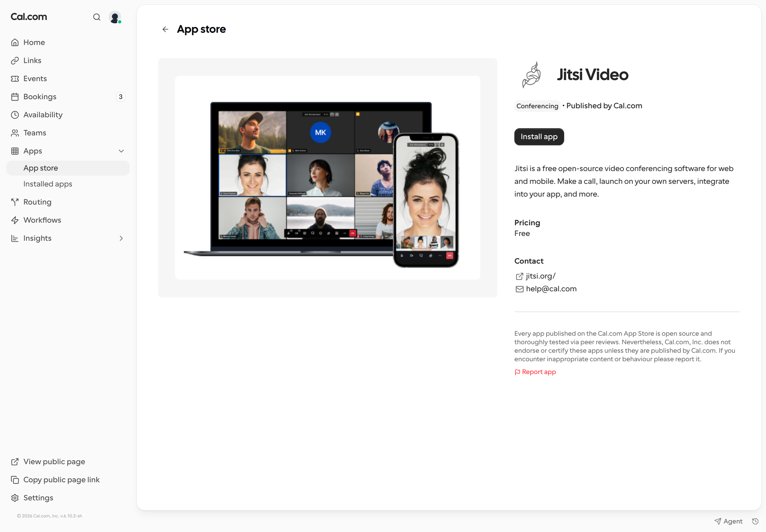The width and height of the screenshot is (766, 532).
Task: Open the search magnifier icon
Action: coord(97,17)
